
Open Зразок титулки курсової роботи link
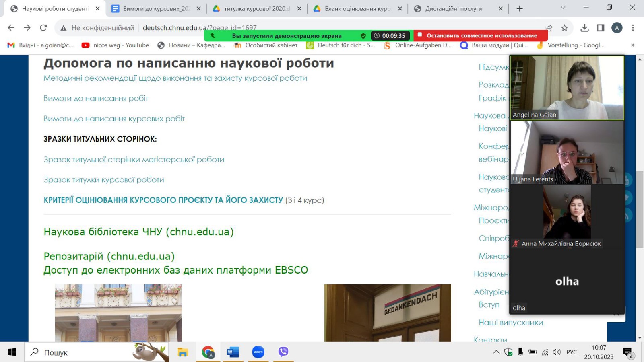point(103,180)
